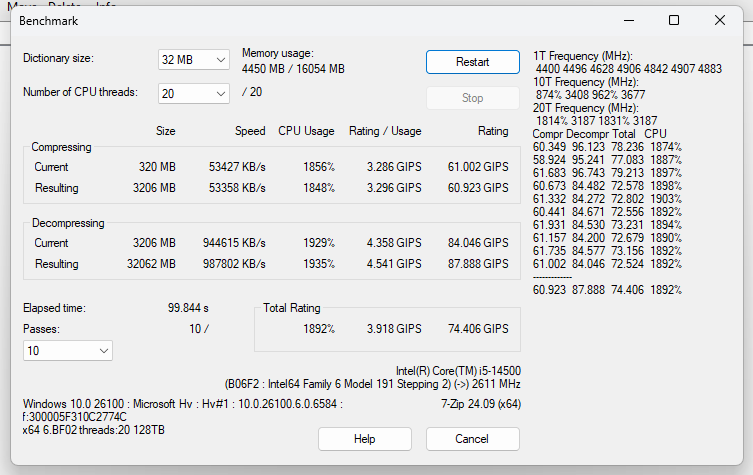Click log row starting with 60.349
Image resolution: width=753 pixels, height=475 pixels.
click(x=607, y=146)
